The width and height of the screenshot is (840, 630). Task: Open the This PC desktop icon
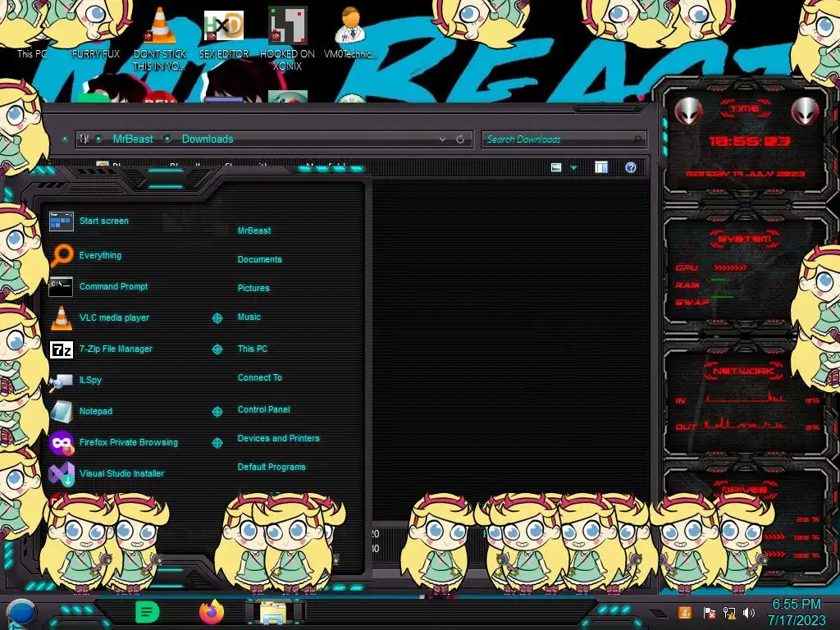[31, 53]
